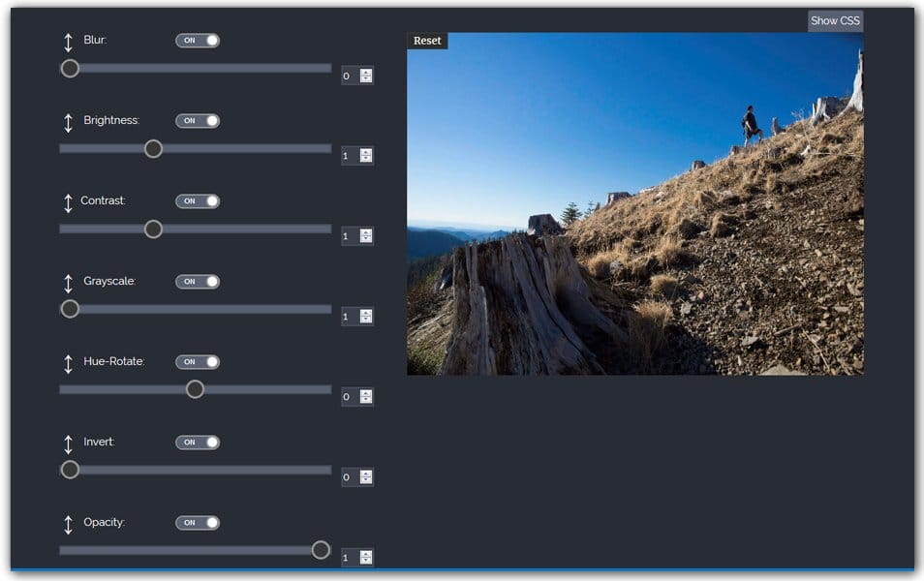Click the reorder arrows icon beside Grayscale
The image size is (924, 581).
(67, 282)
